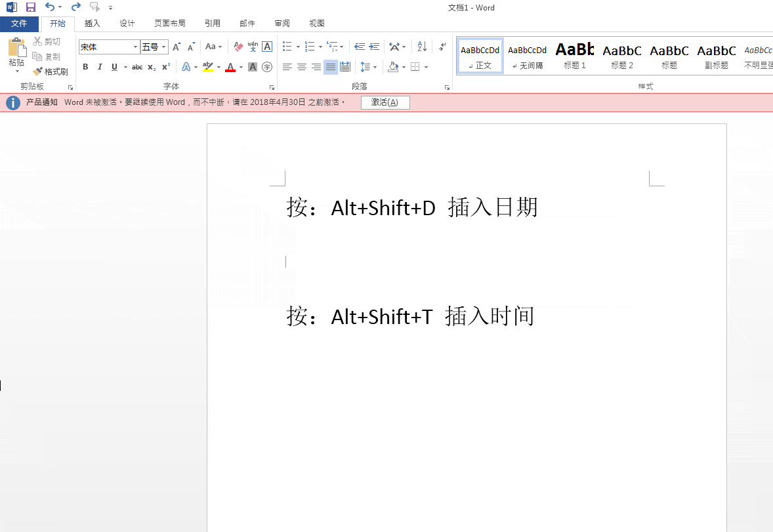Viewport: 773px width, 532px height.
Task: Open the 字体 font dialog launcher
Action: [272, 88]
